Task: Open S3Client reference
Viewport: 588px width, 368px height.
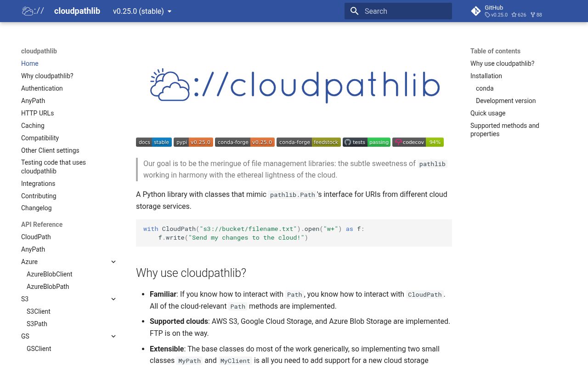Action: coord(39,311)
